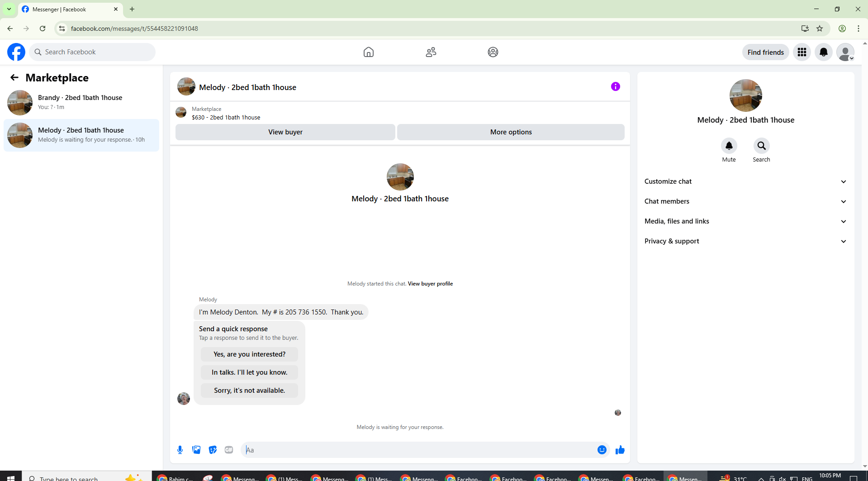The image size is (868, 481).
Task: Expand the Chat members section
Action: click(x=745, y=201)
